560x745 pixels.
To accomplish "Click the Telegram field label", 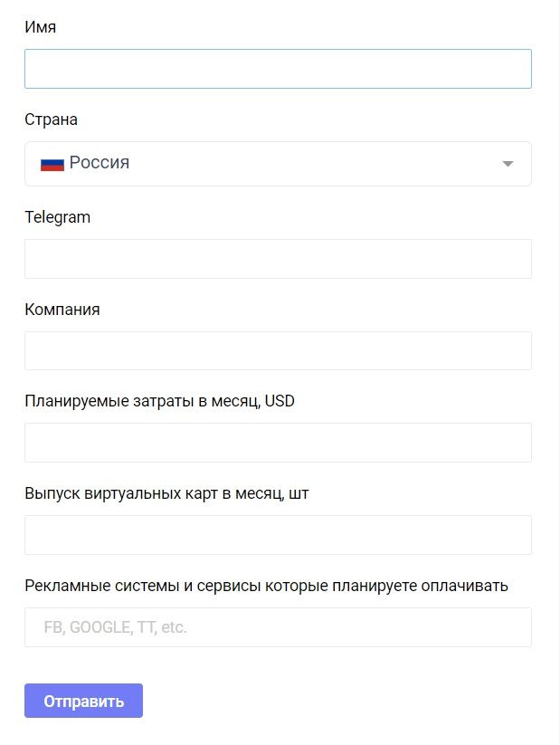I will pyautogui.click(x=57, y=217).
